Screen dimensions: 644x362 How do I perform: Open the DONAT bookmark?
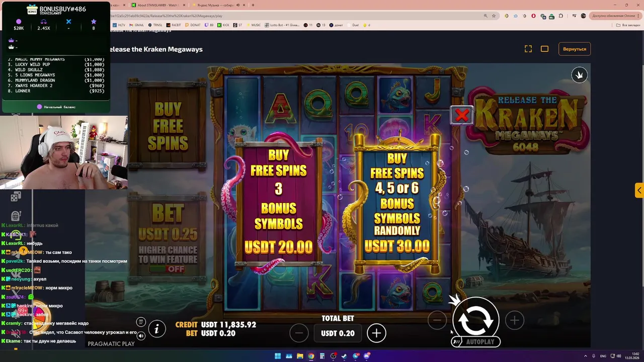[193, 25]
